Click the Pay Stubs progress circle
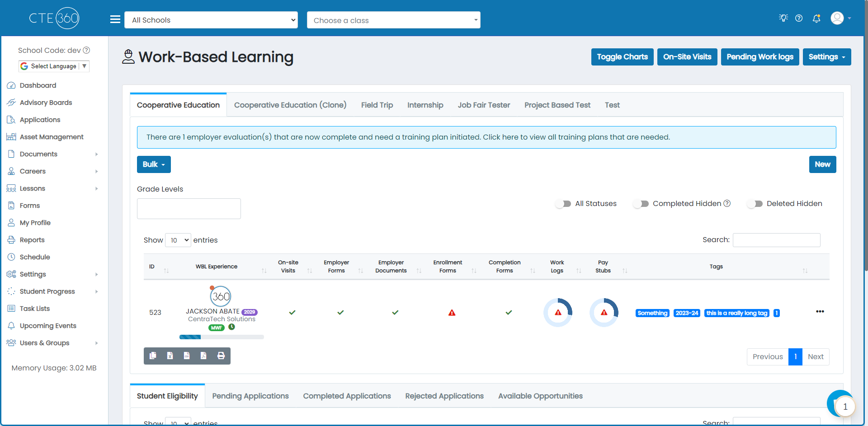868x426 pixels. click(x=604, y=312)
